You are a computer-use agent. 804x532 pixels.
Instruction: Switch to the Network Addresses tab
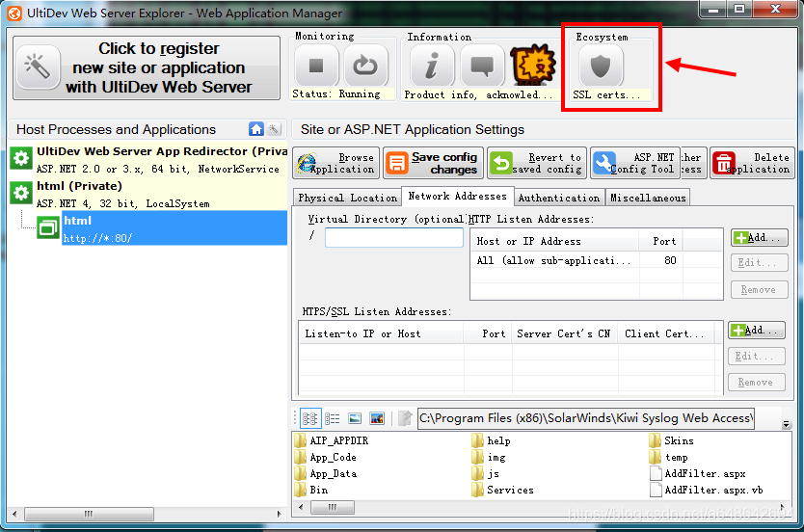click(457, 196)
